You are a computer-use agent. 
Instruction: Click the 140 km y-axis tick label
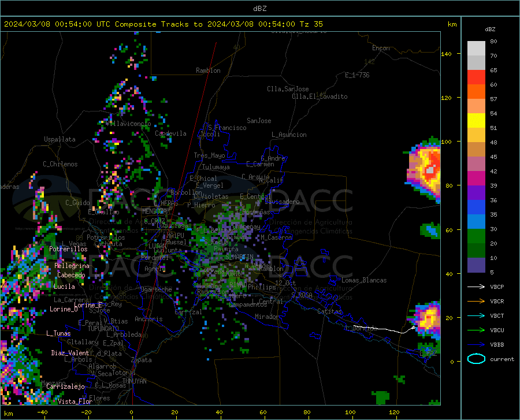446,54
